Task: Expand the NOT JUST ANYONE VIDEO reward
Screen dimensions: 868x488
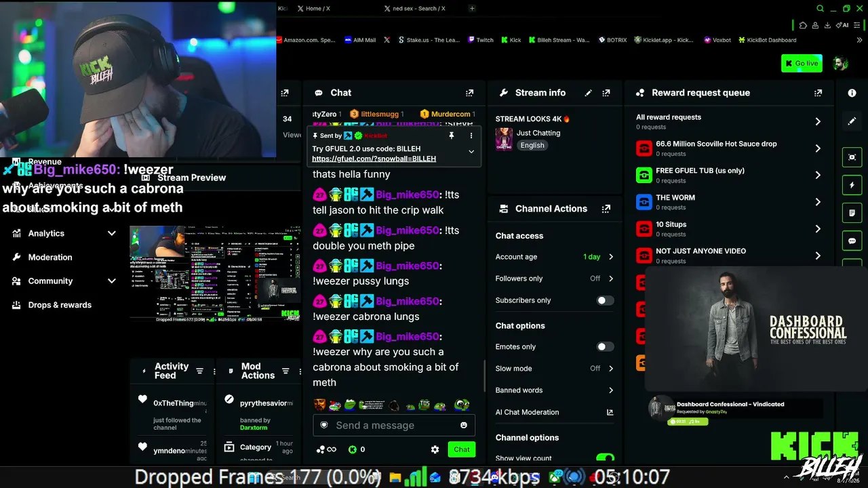Action: [818, 256]
